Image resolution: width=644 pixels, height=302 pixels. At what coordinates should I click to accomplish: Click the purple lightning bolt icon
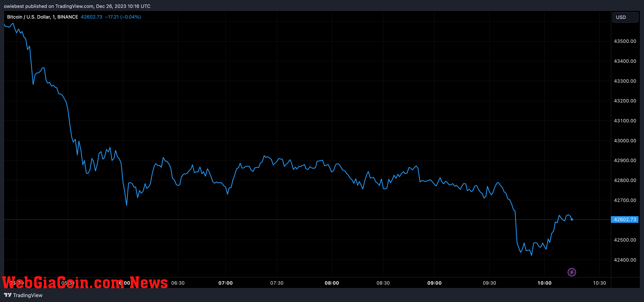572,272
